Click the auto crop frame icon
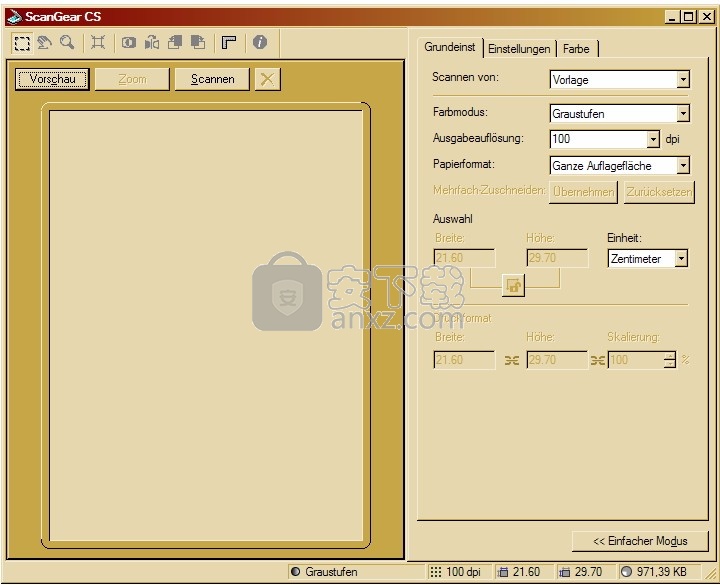Image resolution: width=720 pixels, height=585 pixels. tap(98, 43)
